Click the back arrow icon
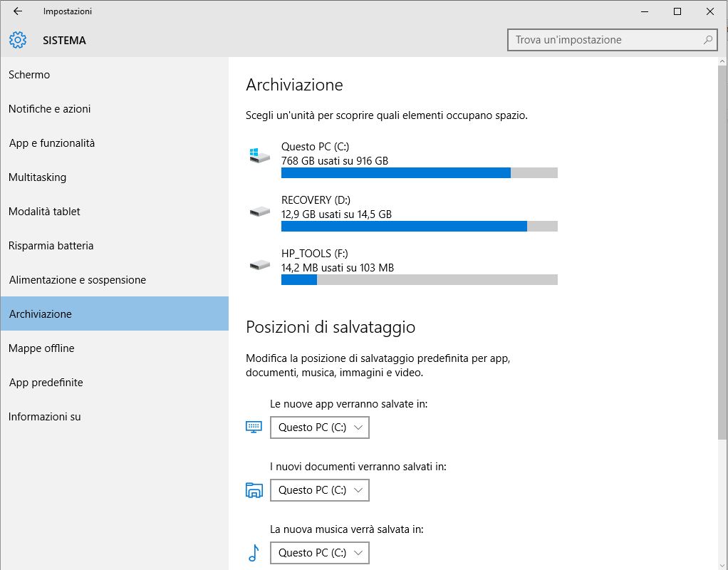 click(x=18, y=11)
